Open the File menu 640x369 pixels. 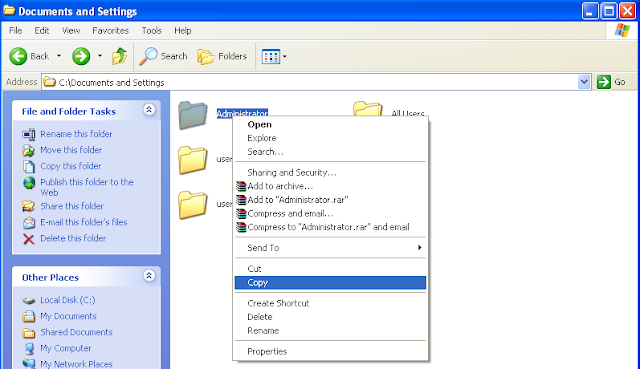(16, 31)
